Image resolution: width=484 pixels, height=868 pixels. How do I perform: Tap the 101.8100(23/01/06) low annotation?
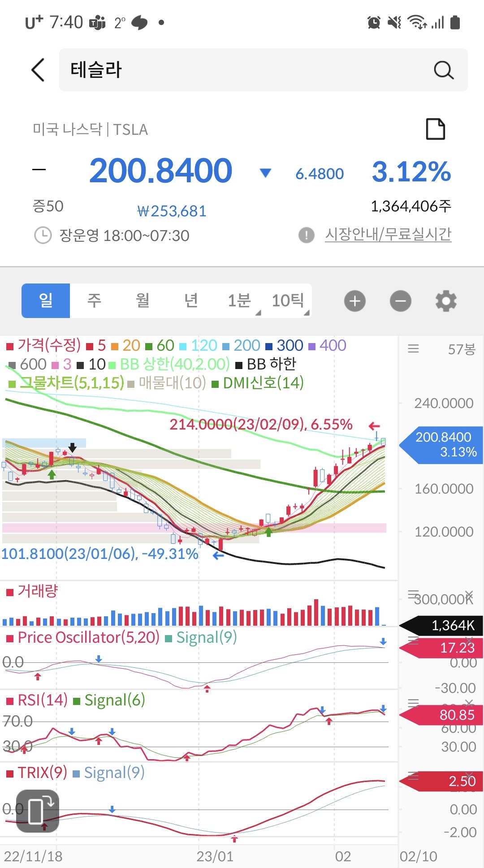click(x=100, y=554)
